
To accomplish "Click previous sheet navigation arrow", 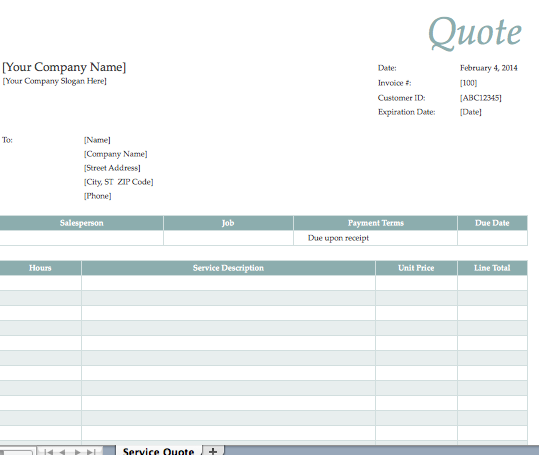I will pyautogui.click(x=62, y=452).
